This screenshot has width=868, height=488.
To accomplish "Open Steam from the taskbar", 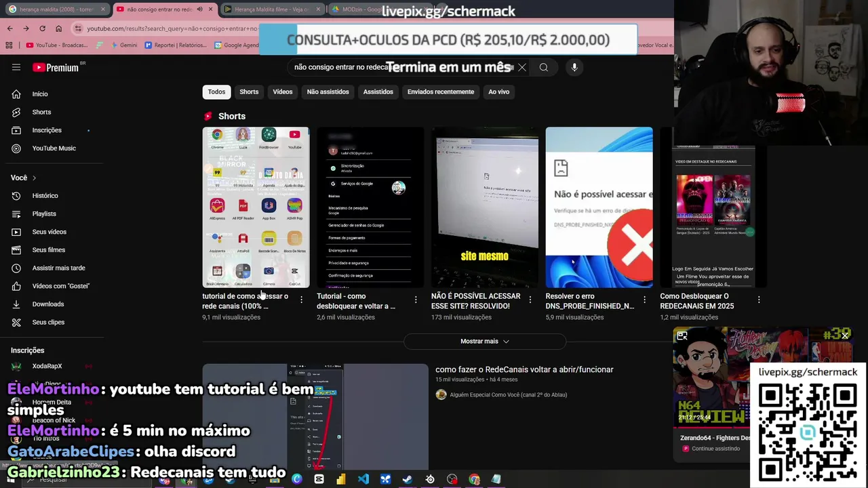I will [407, 479].
